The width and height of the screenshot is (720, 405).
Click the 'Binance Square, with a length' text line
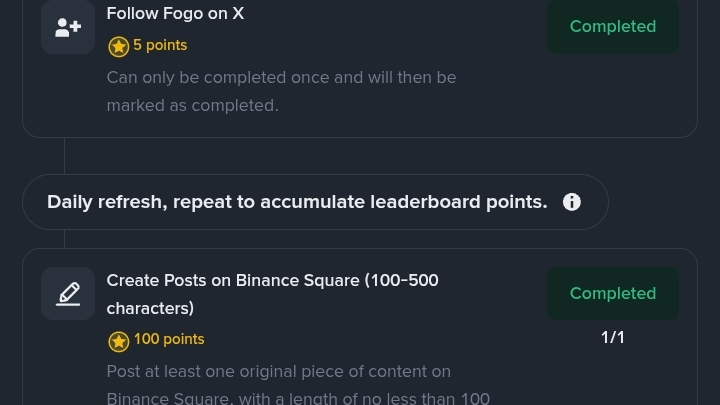[x=298, y=398]
